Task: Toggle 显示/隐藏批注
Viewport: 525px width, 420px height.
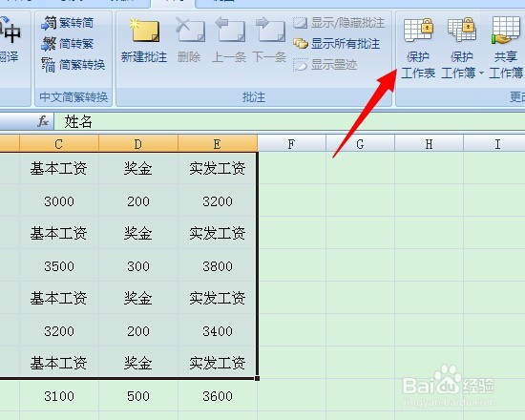Action: [339, 23]
